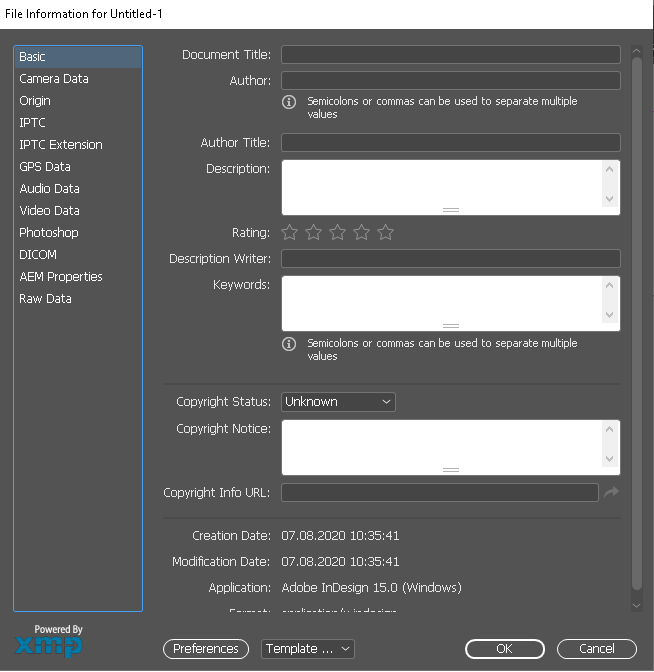Select Audio Data in the list
Viewport: 654px width, 672px height.
tap(78, 189)
